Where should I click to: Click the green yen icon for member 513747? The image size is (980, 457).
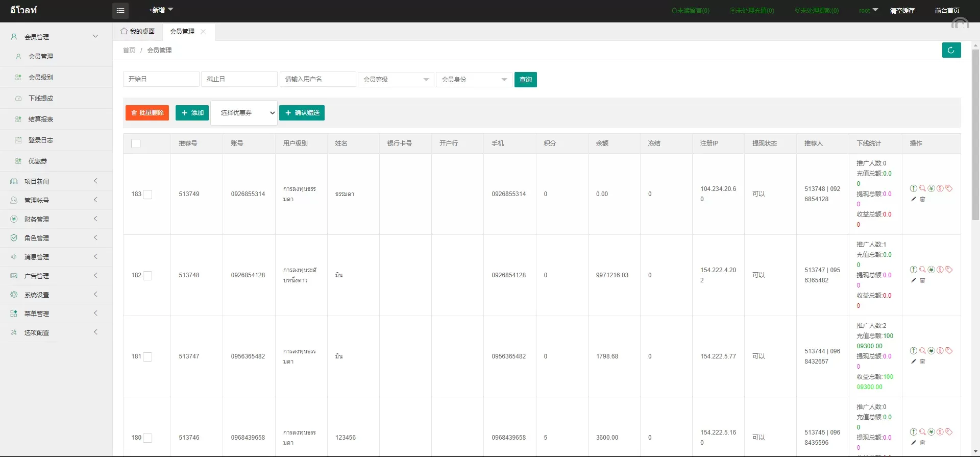[931, 351]
